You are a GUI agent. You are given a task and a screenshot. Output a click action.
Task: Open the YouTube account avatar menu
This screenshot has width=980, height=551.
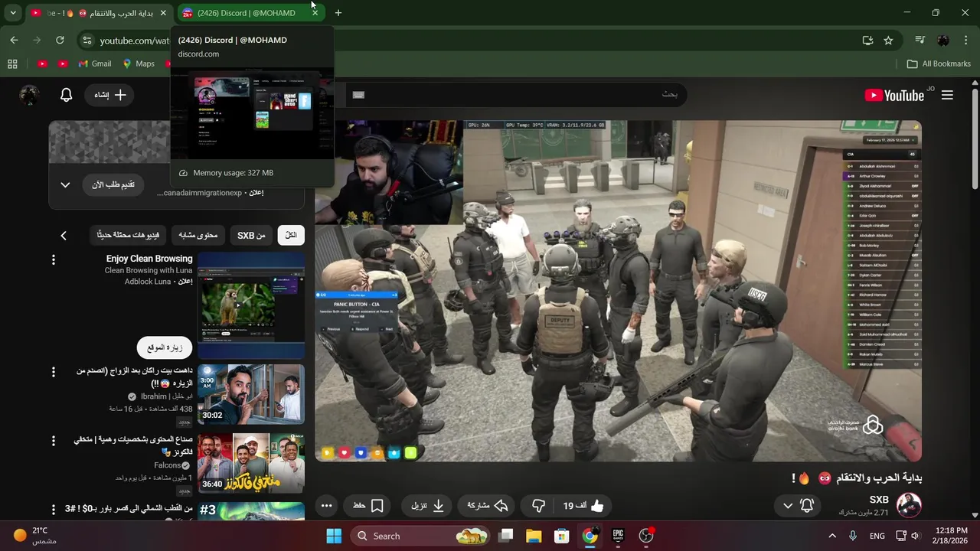click(x=29, y=95)
